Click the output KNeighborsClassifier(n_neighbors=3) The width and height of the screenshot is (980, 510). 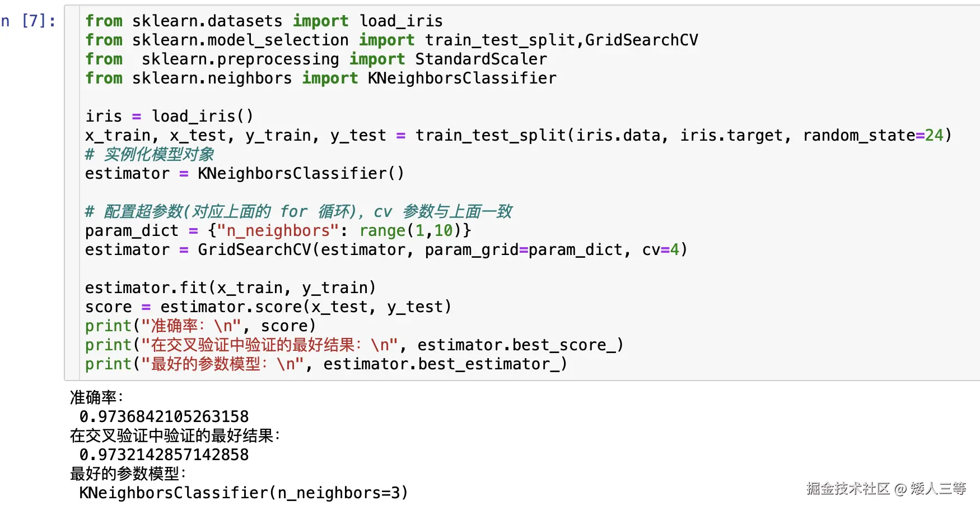pos(244,493)
